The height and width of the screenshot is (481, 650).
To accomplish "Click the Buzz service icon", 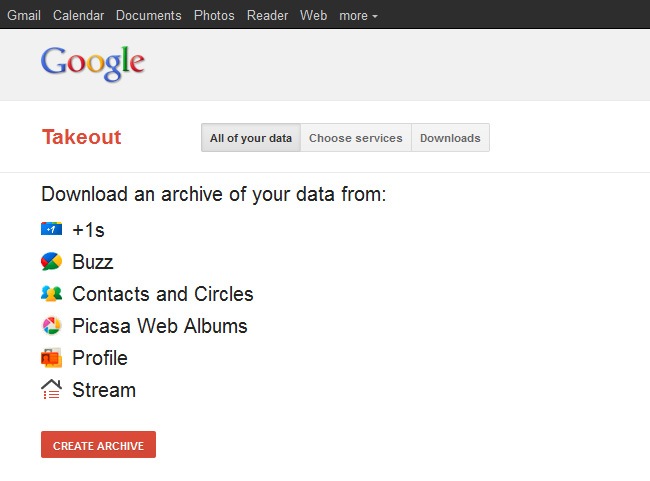I will (x=51, y=262).
